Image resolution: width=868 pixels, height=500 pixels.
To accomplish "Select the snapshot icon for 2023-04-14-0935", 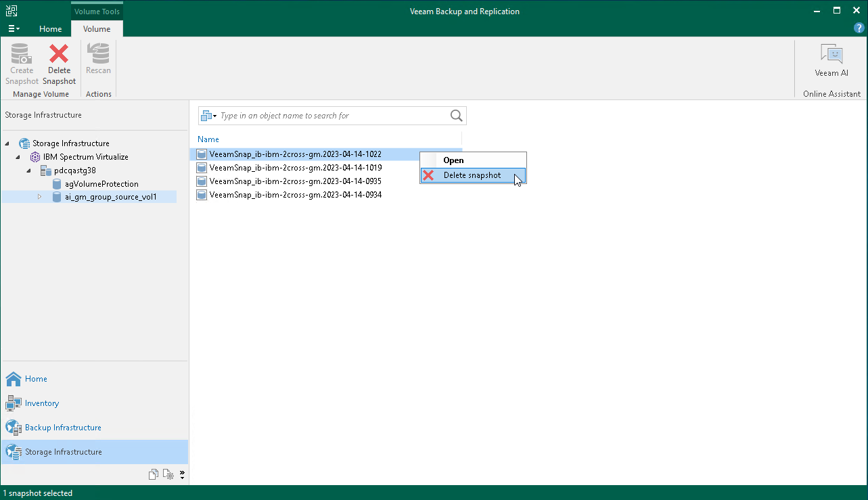I will point(201,181).
